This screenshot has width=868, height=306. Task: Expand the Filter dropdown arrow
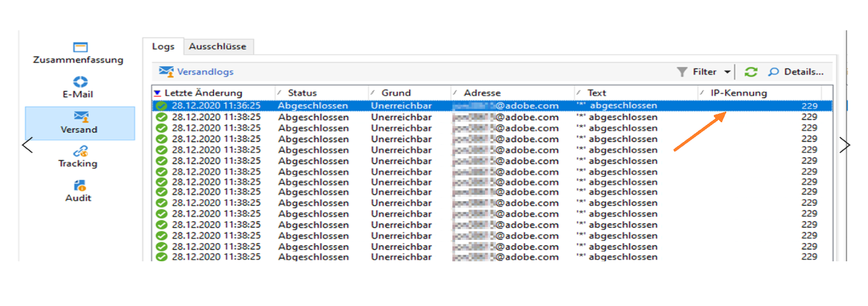(727, 72)
